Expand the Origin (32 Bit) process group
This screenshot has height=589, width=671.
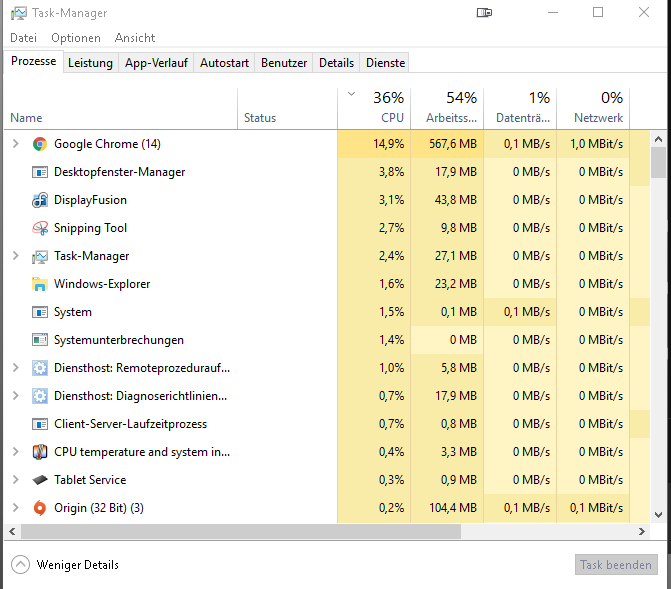pyautogui.click(x=15, y=508)
